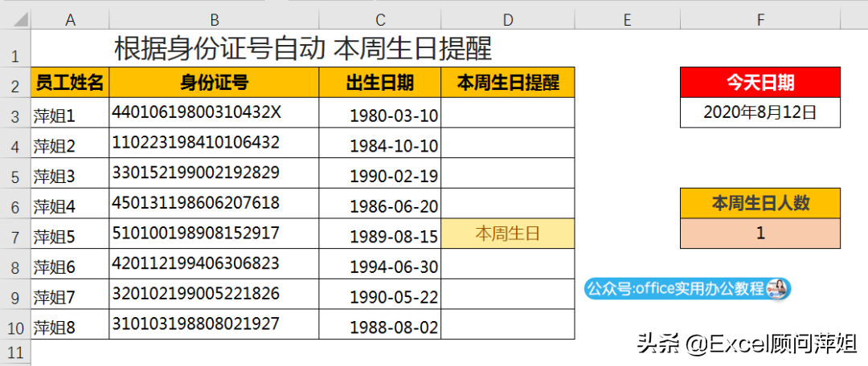Image resolution: width=868 pixels, height=366 pixels.
Task: Select cell 萍姐8
Action: point(70,324)
